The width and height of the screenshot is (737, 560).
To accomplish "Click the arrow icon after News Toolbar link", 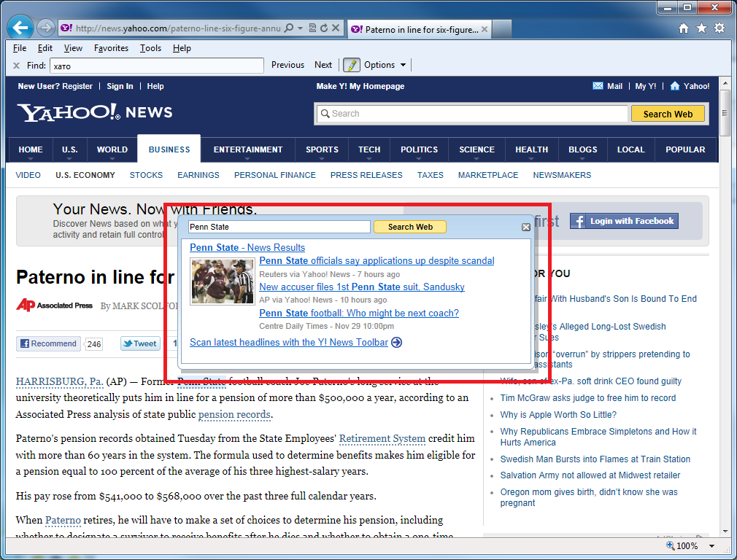I will point(397,343).
